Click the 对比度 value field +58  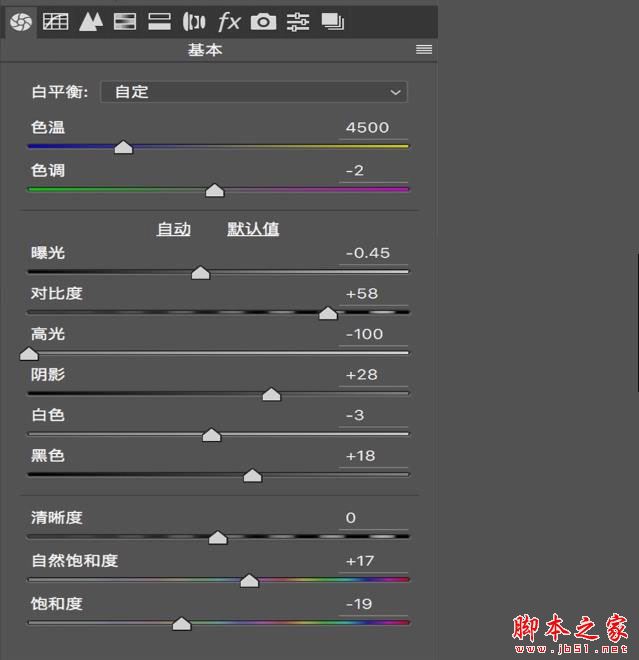tap(373, 293)
